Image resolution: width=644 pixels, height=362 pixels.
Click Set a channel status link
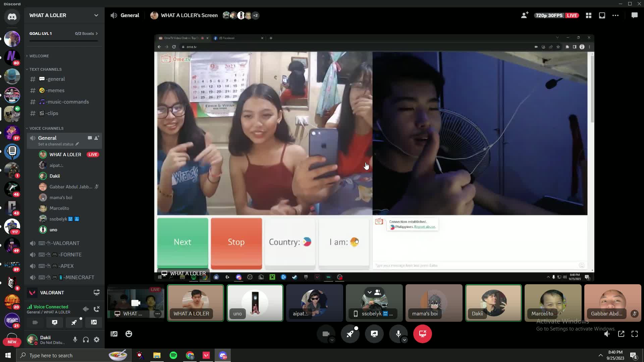56,144
